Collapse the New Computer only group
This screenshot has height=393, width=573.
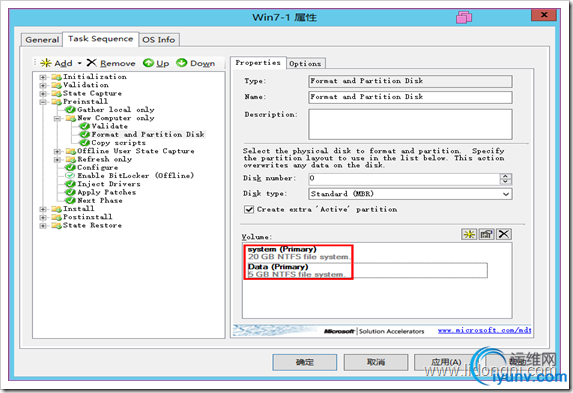tap(57, 118)
